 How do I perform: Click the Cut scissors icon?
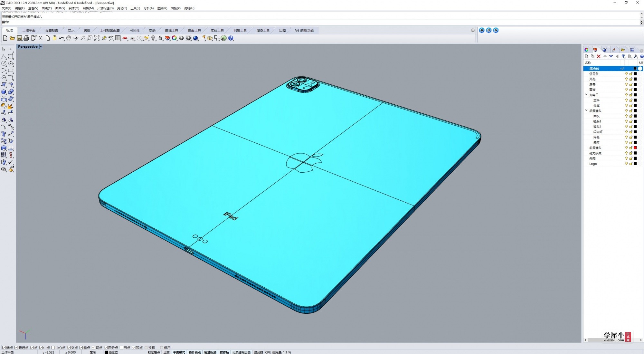pos(40,38)
